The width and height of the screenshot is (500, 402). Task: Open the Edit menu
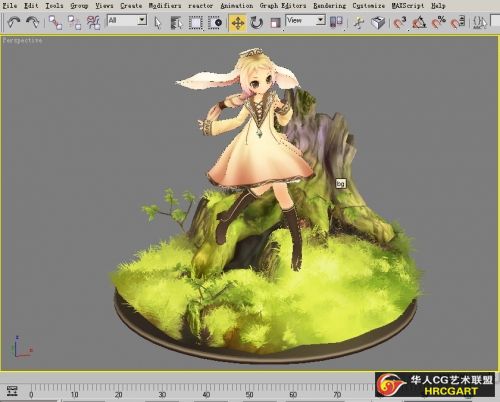tap(31, 6)
